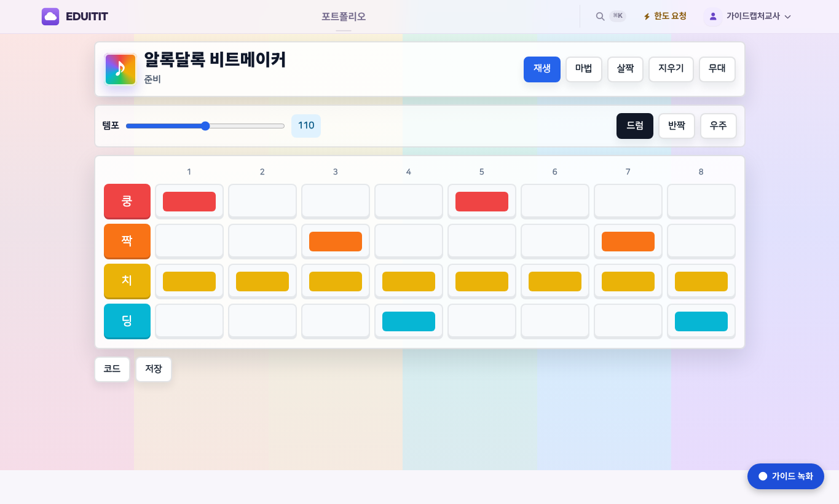Turn off the 짝 beat at step 3
The width and height of the screenshot is (839, 504).
click(336, 241)
